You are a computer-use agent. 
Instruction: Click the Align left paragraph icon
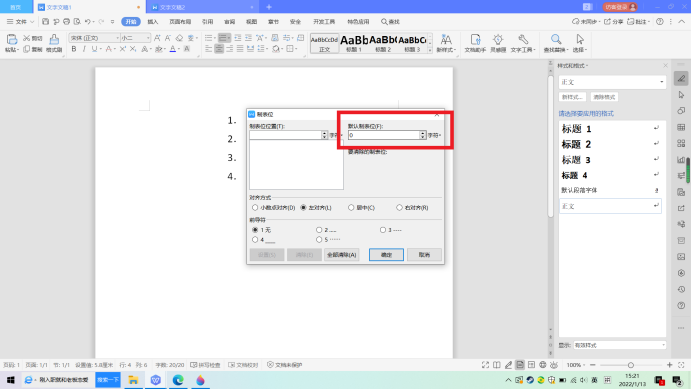tap(208, 49)
